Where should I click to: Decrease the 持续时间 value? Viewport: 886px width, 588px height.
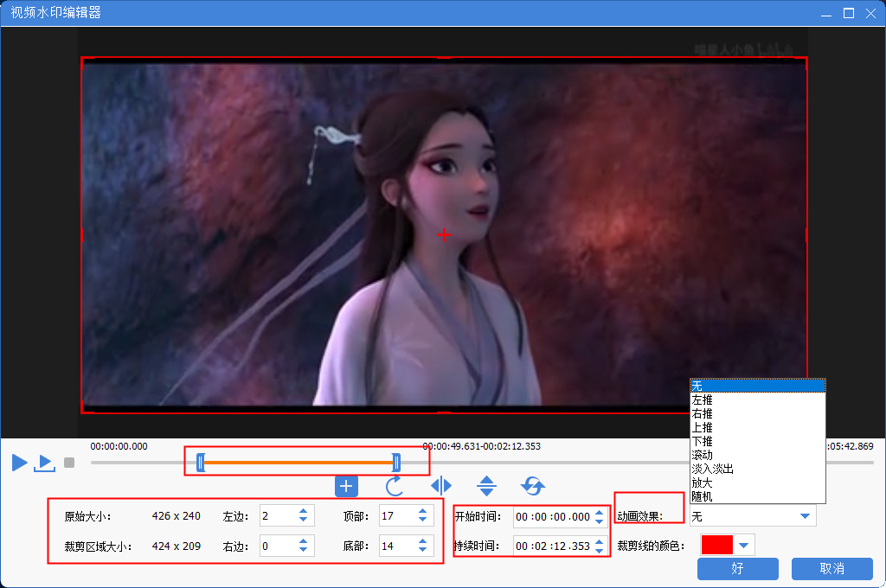click(600, 551)
